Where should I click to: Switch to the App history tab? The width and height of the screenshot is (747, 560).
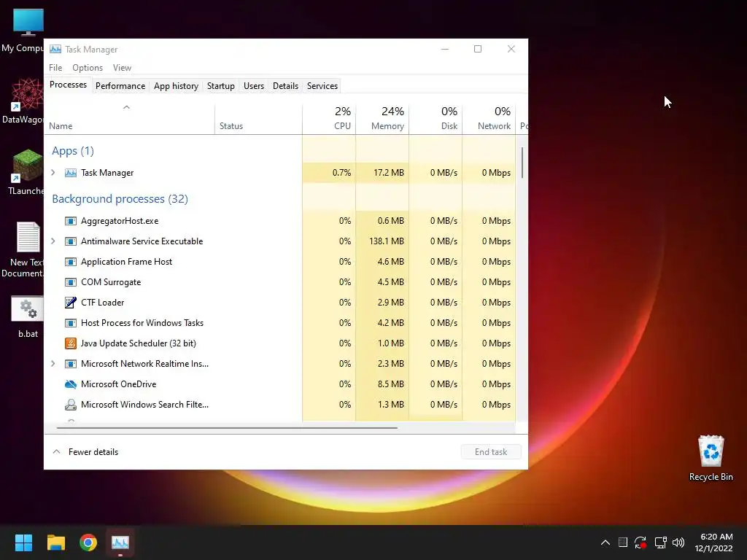coord(176,86)
